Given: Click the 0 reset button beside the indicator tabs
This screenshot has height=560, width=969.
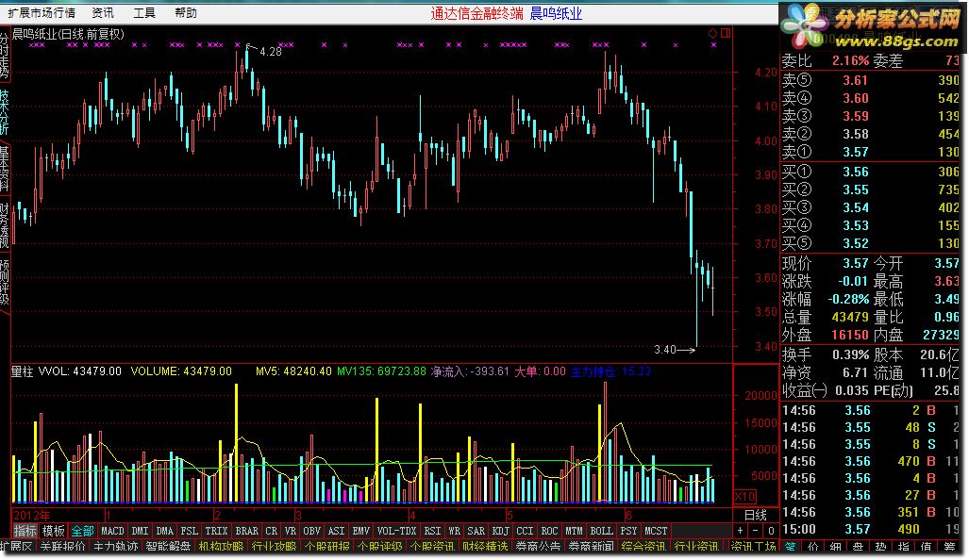Looking at the screenshot, I should pos(771,531).
